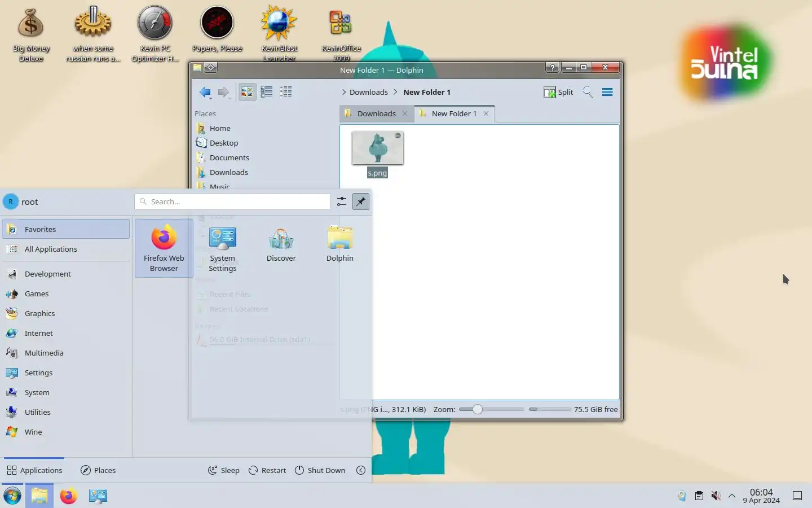Launch KevinBlast Launcher desktop icon

click(x=279, y=34)
